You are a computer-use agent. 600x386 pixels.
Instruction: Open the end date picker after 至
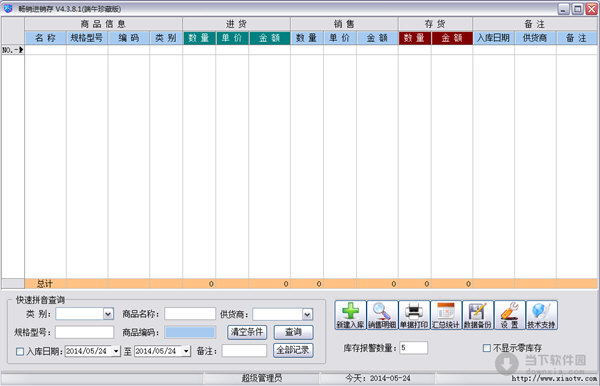point(186,351)
